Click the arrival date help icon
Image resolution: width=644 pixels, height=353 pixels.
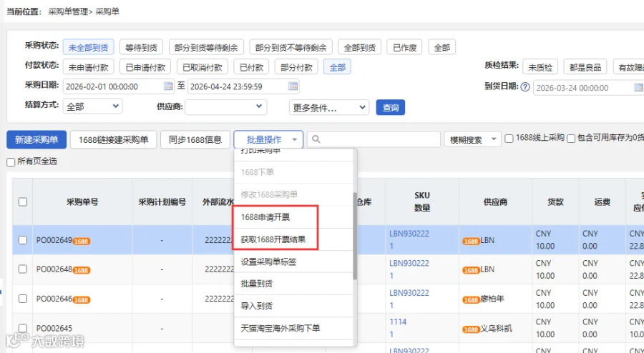coord(525,87)
